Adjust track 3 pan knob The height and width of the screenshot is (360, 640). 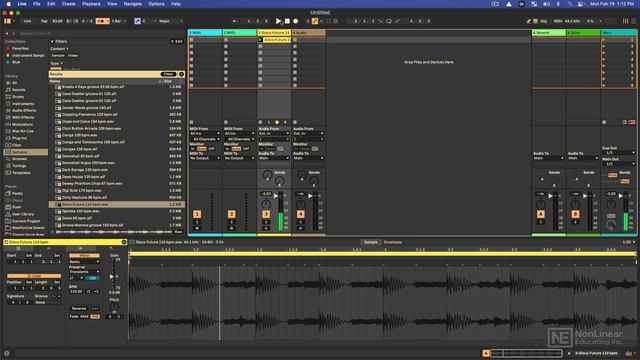266,204
